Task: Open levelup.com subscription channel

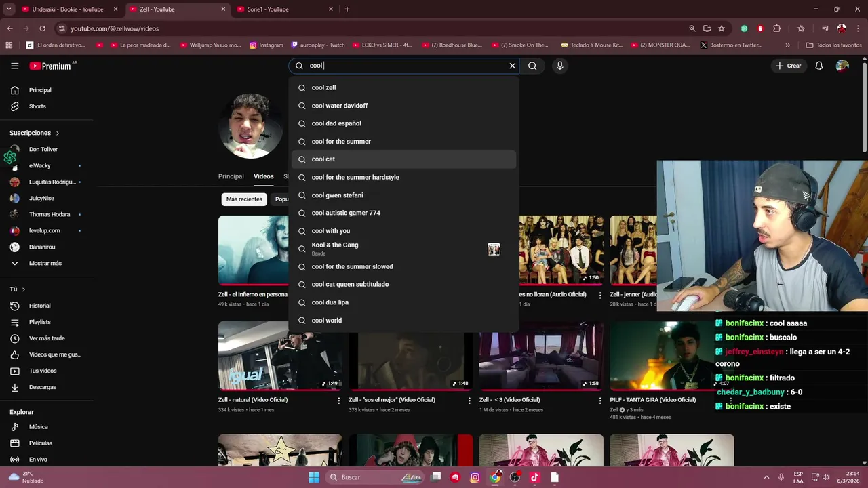Action: 45,230
